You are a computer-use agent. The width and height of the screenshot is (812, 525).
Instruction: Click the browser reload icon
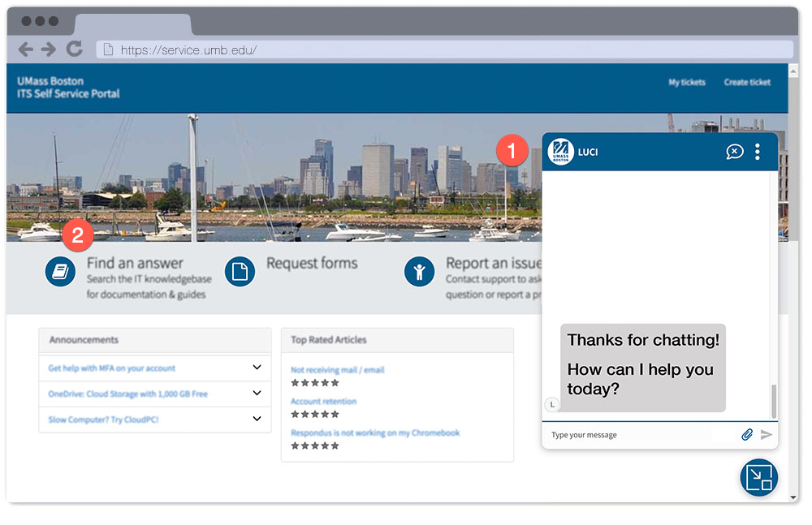[x=74, y=49]
